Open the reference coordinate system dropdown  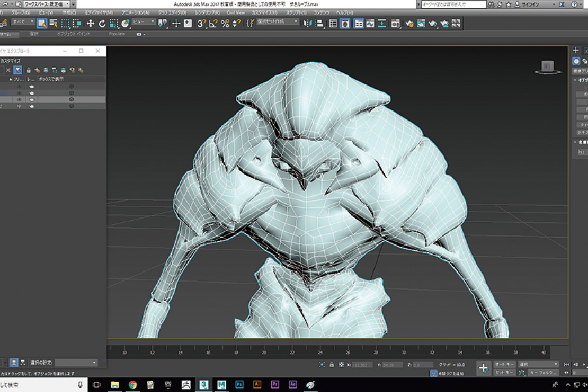tap(144, 22)
